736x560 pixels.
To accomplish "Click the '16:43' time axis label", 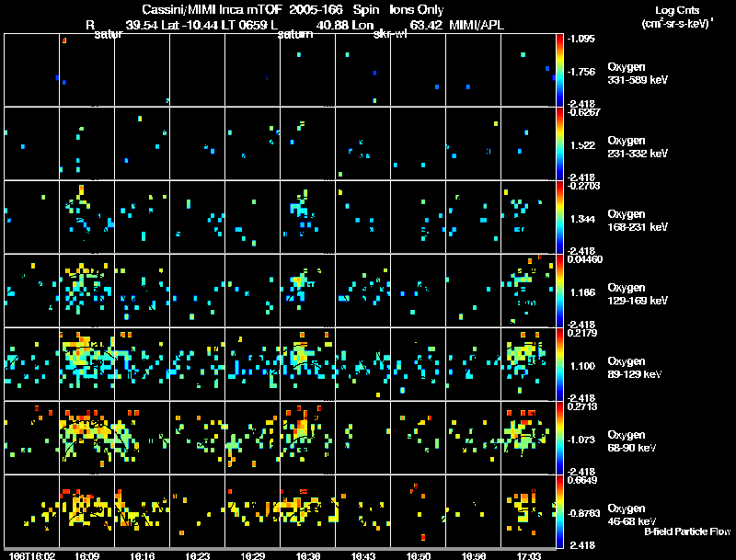I will click(362, 555).
